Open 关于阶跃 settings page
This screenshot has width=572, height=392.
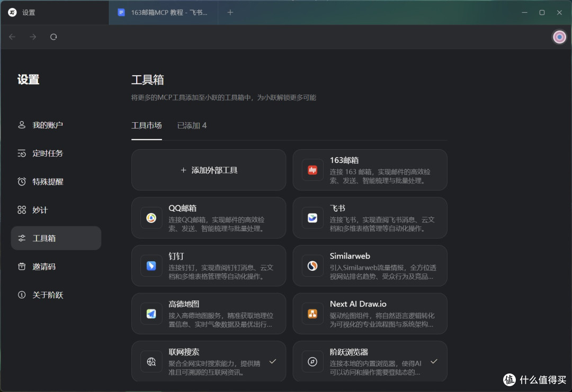click(x=56, y=295)
